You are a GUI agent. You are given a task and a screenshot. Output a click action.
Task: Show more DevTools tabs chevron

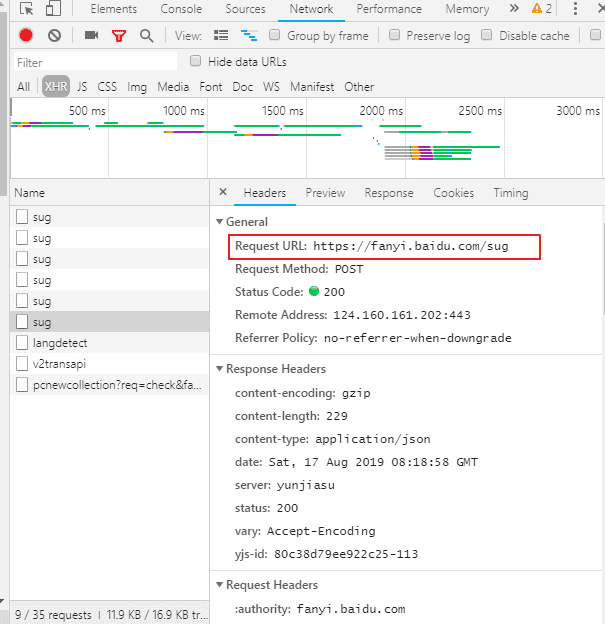tap(514, 8)
